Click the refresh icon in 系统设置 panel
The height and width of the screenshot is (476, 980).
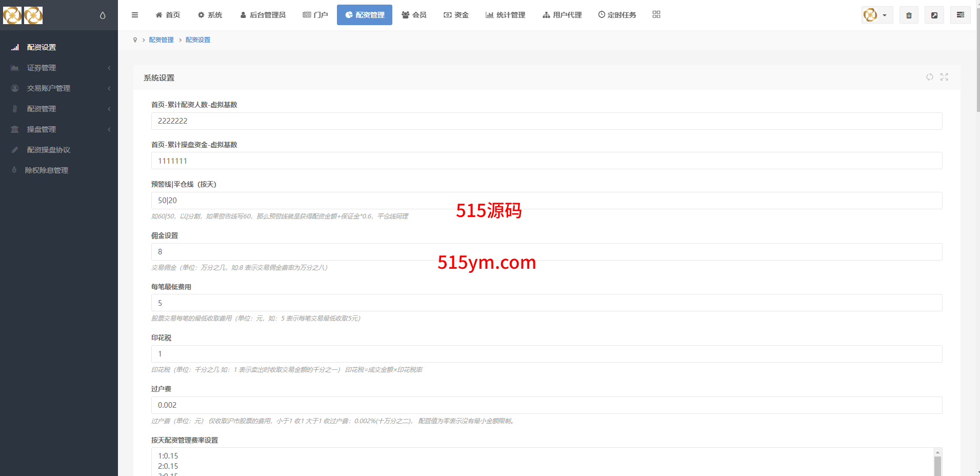tap(929, 77)
